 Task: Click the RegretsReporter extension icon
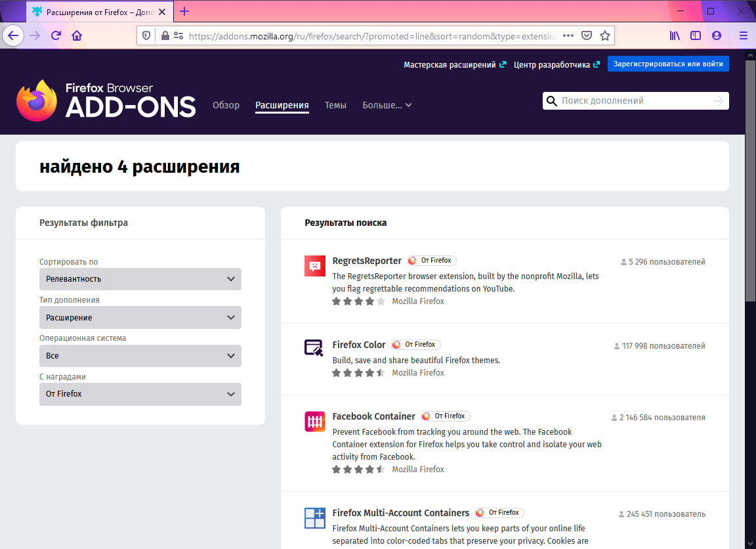tap(314, 266)
